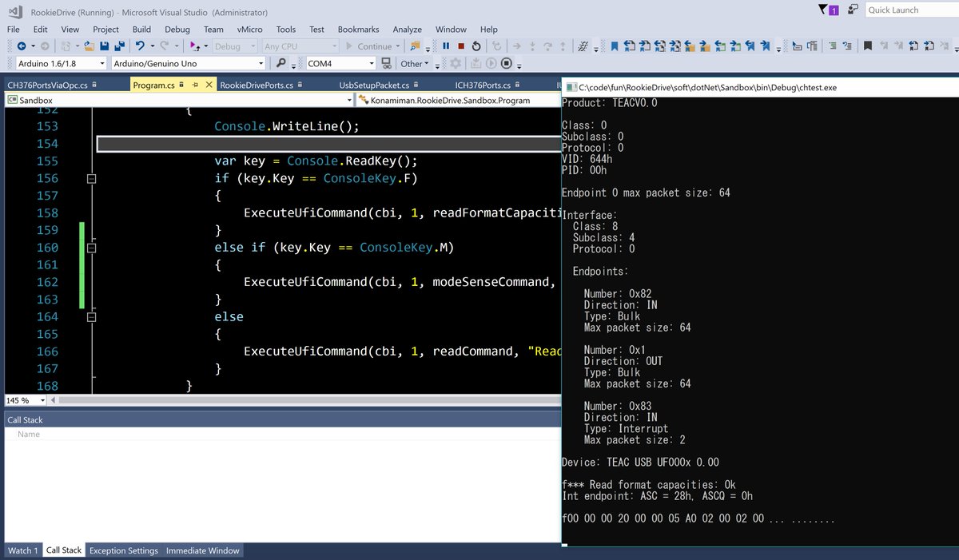Click the comment-out lines toolbar icon

click(832, 46)
